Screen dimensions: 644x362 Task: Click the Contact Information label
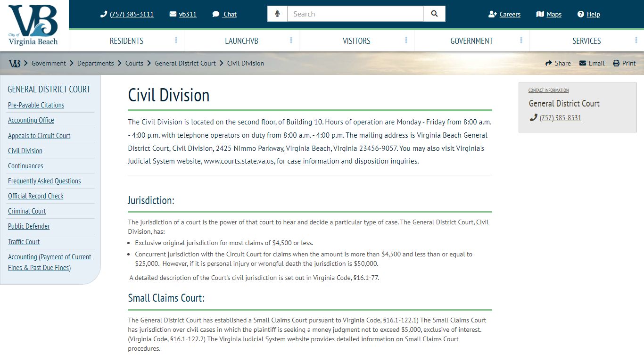(x=548, y=90)
